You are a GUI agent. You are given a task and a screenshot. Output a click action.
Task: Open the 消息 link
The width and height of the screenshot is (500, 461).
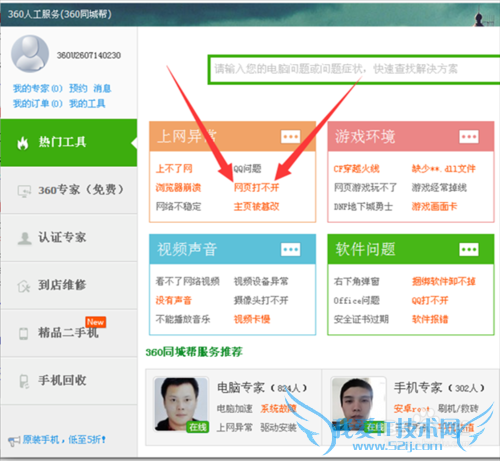(102, 88)
